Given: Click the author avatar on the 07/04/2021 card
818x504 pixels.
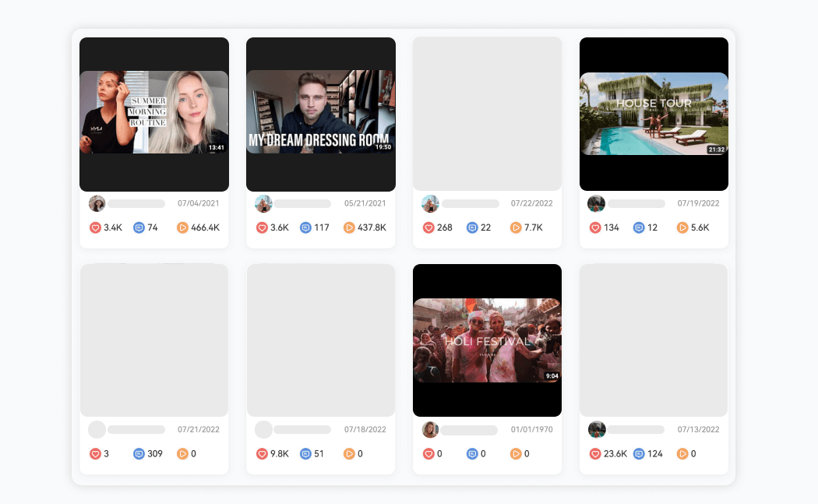Looking at the screenshot, I should [97, 203].
